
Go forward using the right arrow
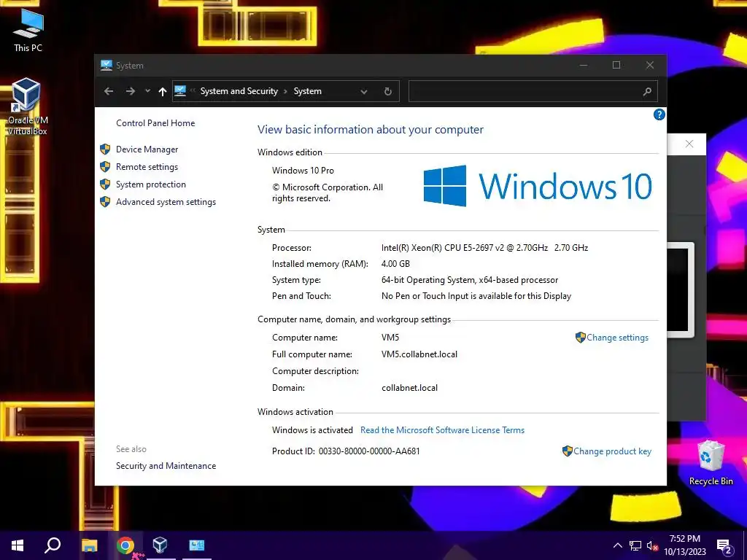[131, 91]
